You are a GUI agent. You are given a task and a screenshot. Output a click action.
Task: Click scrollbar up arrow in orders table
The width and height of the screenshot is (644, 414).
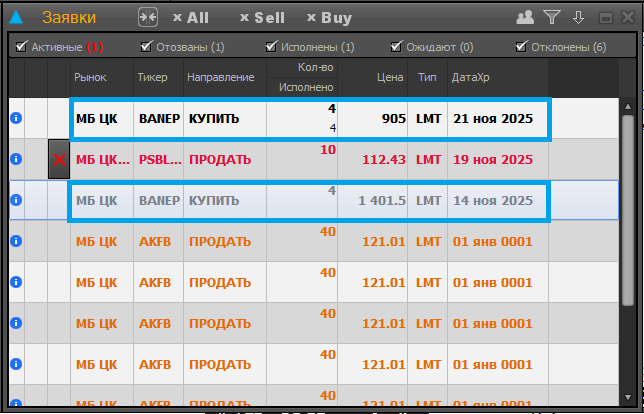(628, 107)
